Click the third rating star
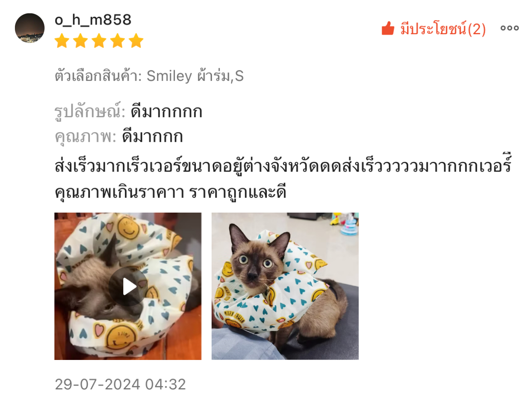The height and width of the screenshot is (397, 532). [x=99, y=41]
